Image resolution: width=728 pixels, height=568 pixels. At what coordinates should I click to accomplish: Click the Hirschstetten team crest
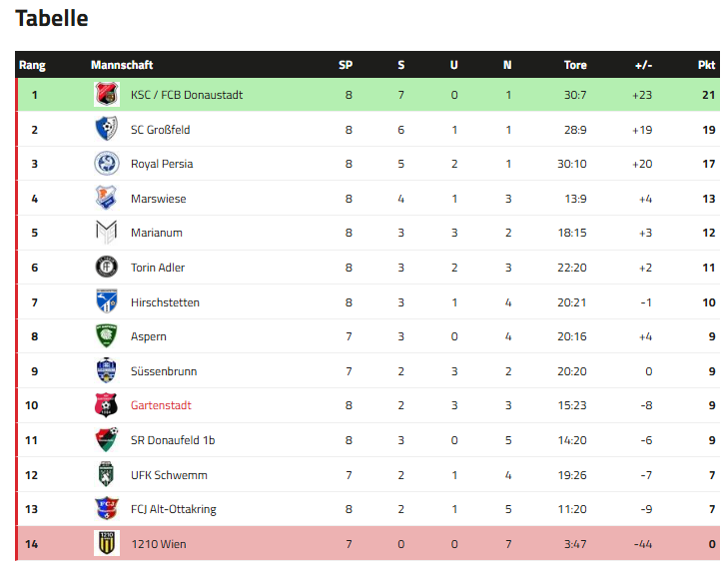106,301
